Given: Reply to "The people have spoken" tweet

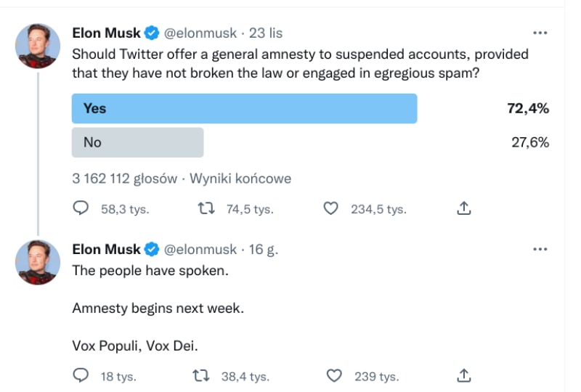Looking at the screenshot, I should click(x=81, y=376).
